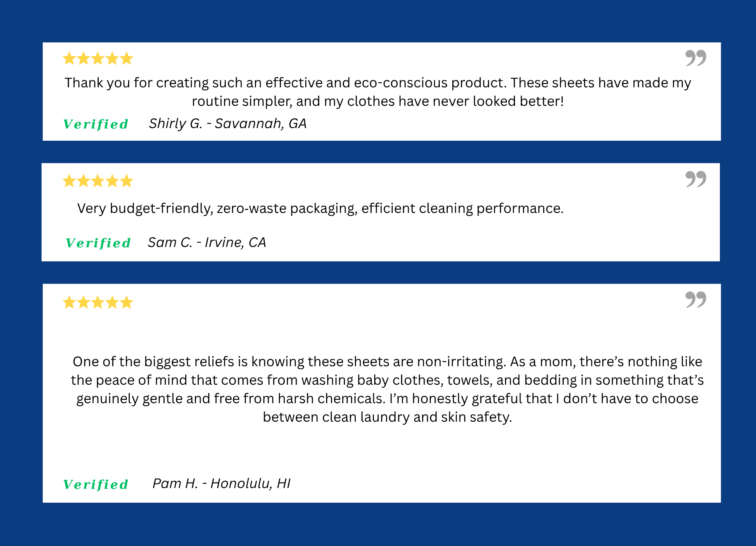Click the Verified badge beside Shirly G.

[x=96, y=124]
